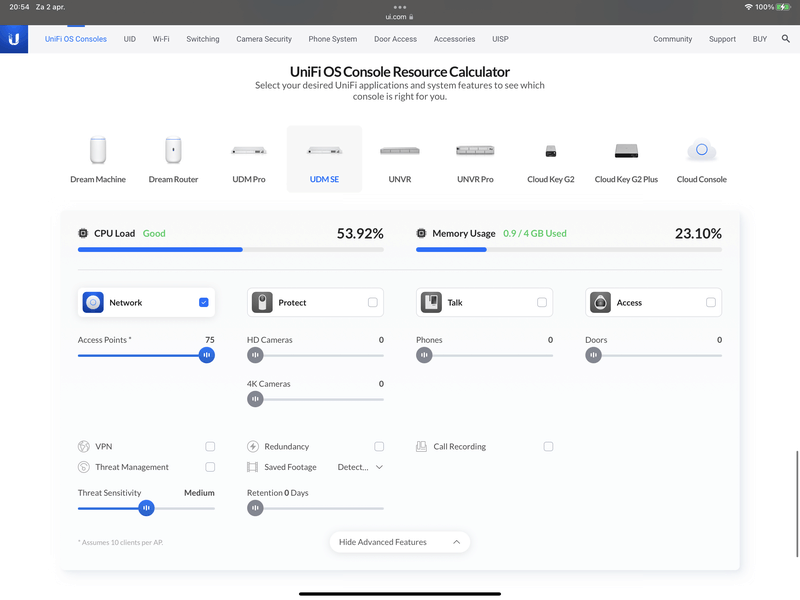Check the Threat Management option
Image resolution: width=800 pixels, height=600 pixels.
point(210,467)
